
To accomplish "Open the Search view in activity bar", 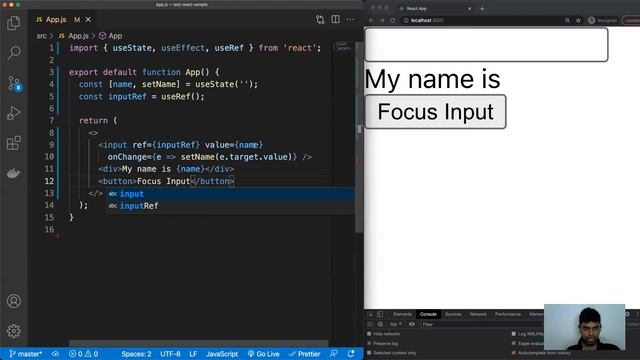I will tap(14, 53).
